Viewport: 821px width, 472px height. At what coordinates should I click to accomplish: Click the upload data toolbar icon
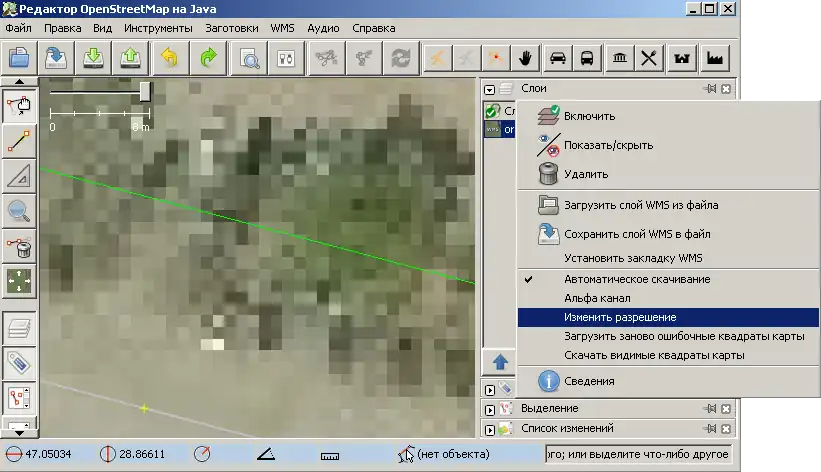pyautogui.click(x=131, y=57)
